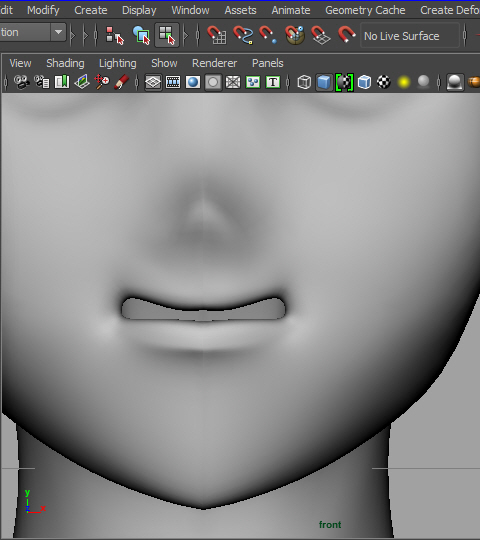
Task: Expand the menu set dropdown arrow
Action: pyautogui.click(x=58, y=32)
